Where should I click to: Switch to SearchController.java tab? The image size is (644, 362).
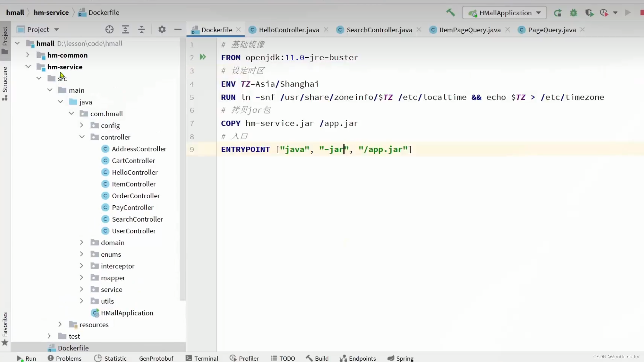[x=380, y=30]
